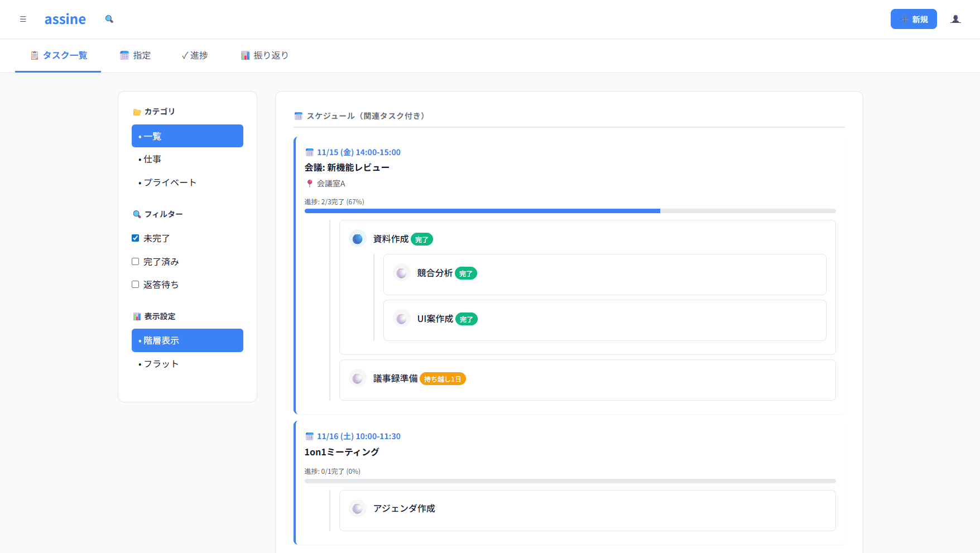This screenshot has width=980, height=553.
Task: Click status circle for 競合分析 subtask
Action: [x=401, y=273]
